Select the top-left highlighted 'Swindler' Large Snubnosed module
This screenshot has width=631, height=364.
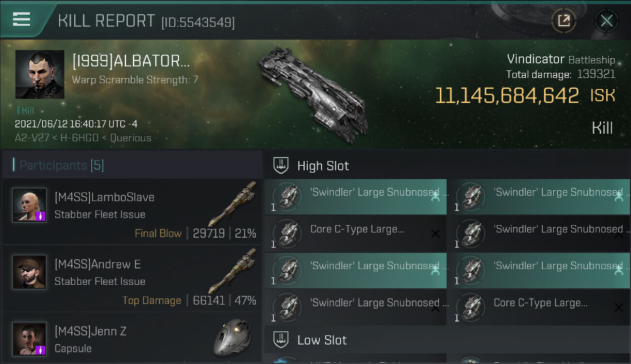click(x=355, y=197)
